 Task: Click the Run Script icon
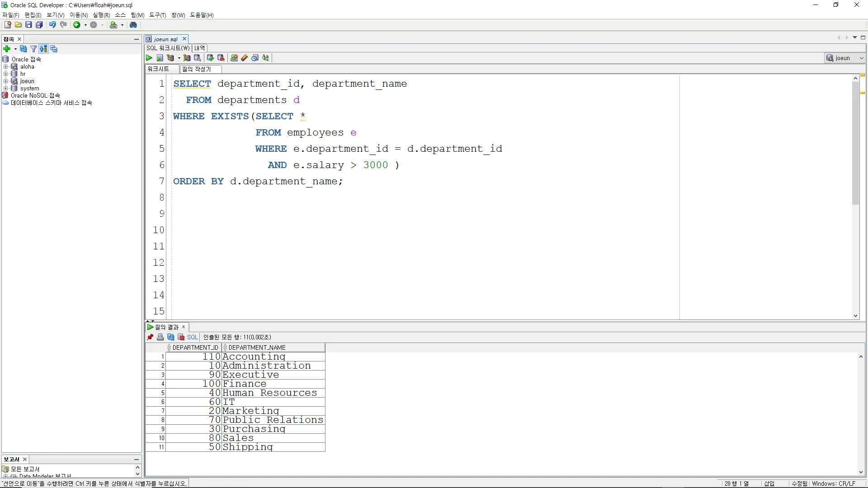[160, 58]
